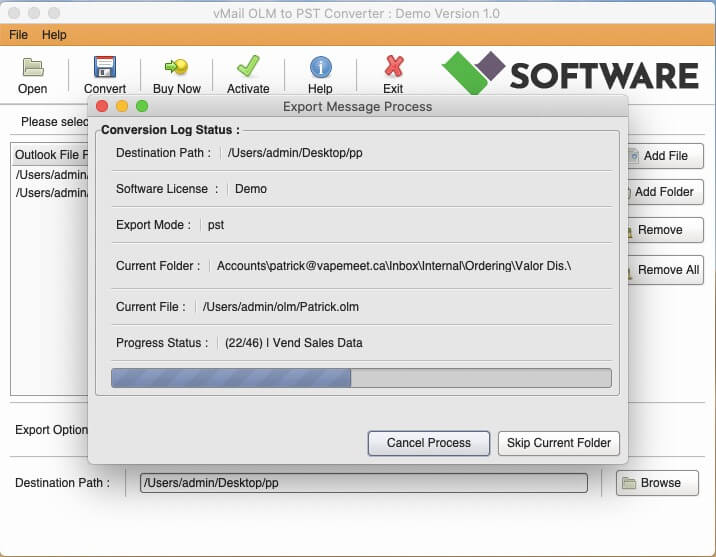
Task: Click the Remove button
Action: coord(665,230)
